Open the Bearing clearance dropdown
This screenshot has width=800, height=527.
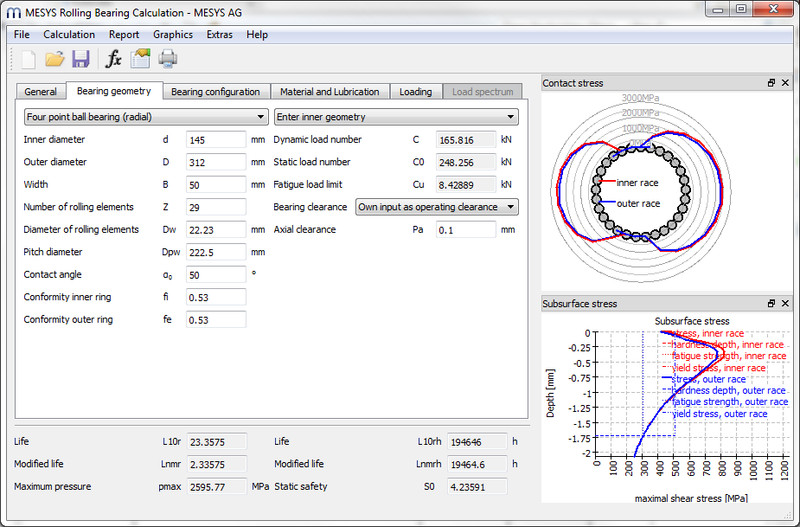pyautogui.click(x=437, y=207)
